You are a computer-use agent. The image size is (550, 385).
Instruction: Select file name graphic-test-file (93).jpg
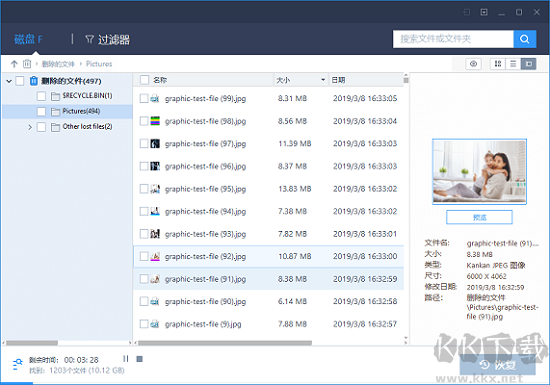click(206, 234)
